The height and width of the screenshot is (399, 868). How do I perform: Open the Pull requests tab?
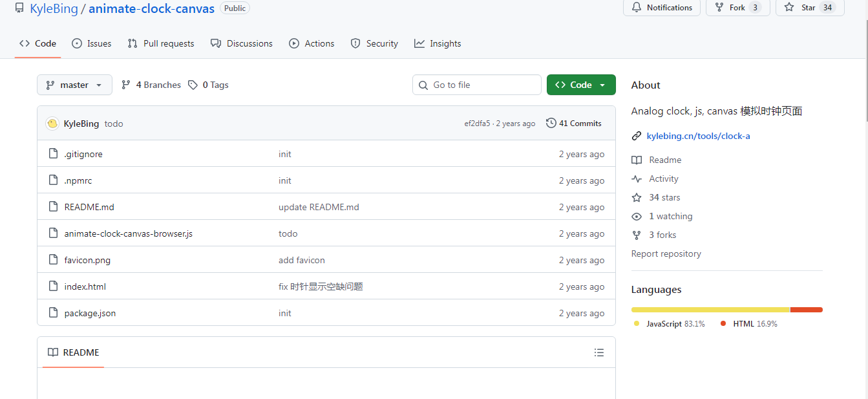pyautogui.click(x=161, y=43)
